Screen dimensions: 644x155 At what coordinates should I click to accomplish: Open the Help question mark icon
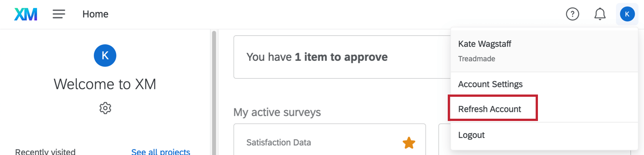[x=572, y=14]
